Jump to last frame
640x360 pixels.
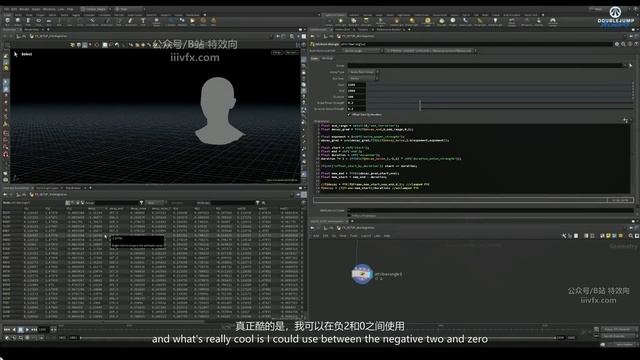(34, 329)
